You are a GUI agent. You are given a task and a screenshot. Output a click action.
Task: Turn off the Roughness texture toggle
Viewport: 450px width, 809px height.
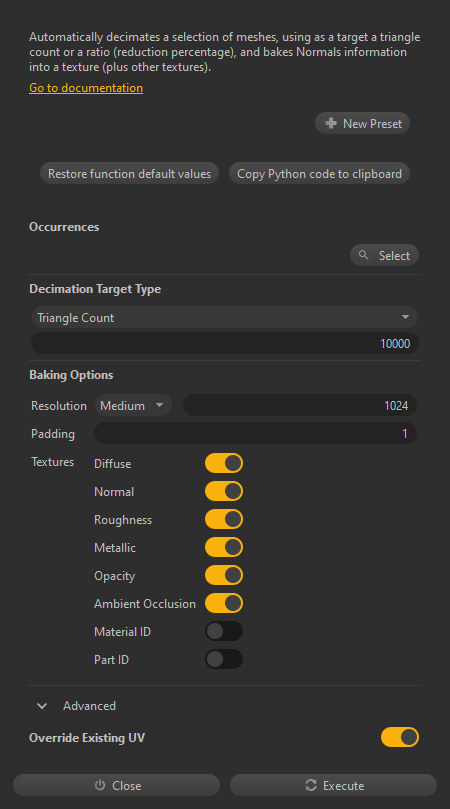tap(224, 519)
